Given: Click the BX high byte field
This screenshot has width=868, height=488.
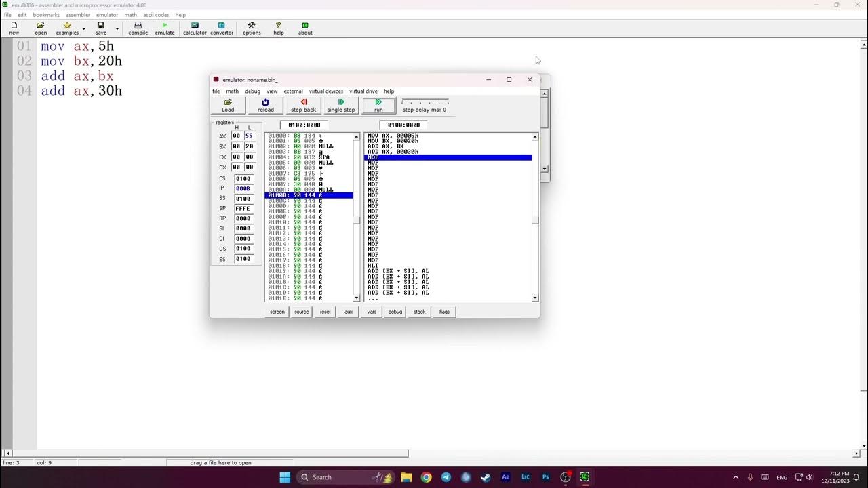Looking at the screenshot, I should tap(237, 146).
